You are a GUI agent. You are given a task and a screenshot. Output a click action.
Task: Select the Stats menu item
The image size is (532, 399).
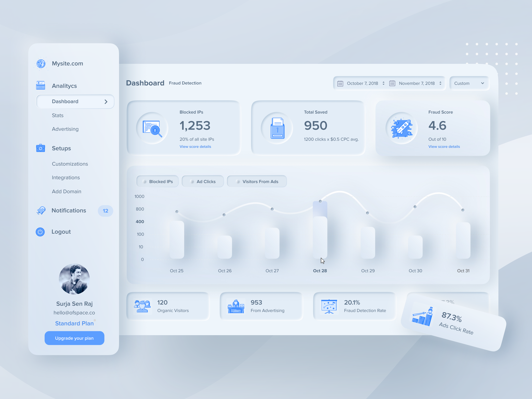[x=57, y=115]
